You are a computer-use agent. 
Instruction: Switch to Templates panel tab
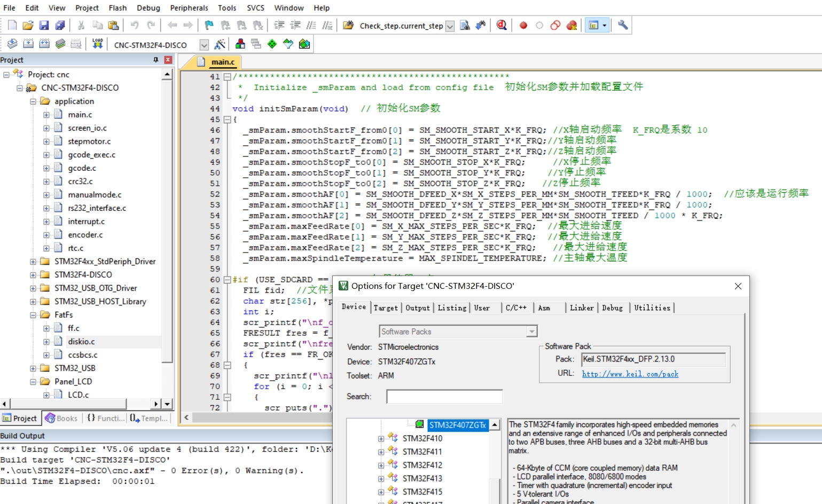coord(149,419)
